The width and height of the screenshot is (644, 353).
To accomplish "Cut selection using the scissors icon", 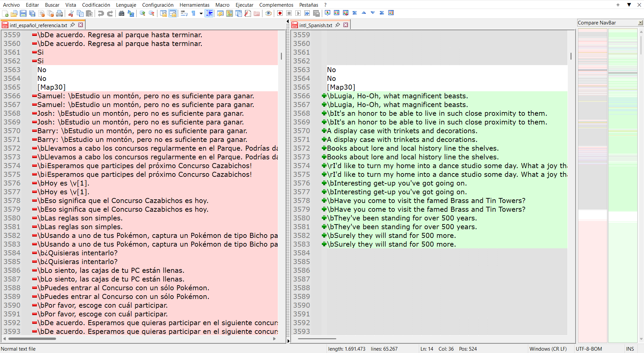I will [71, 13].
